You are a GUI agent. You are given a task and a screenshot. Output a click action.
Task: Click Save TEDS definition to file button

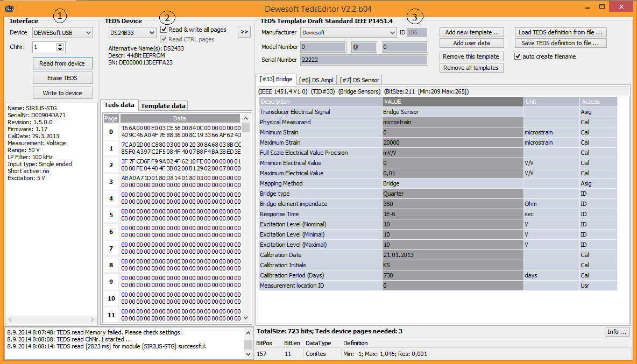(561, 43)
